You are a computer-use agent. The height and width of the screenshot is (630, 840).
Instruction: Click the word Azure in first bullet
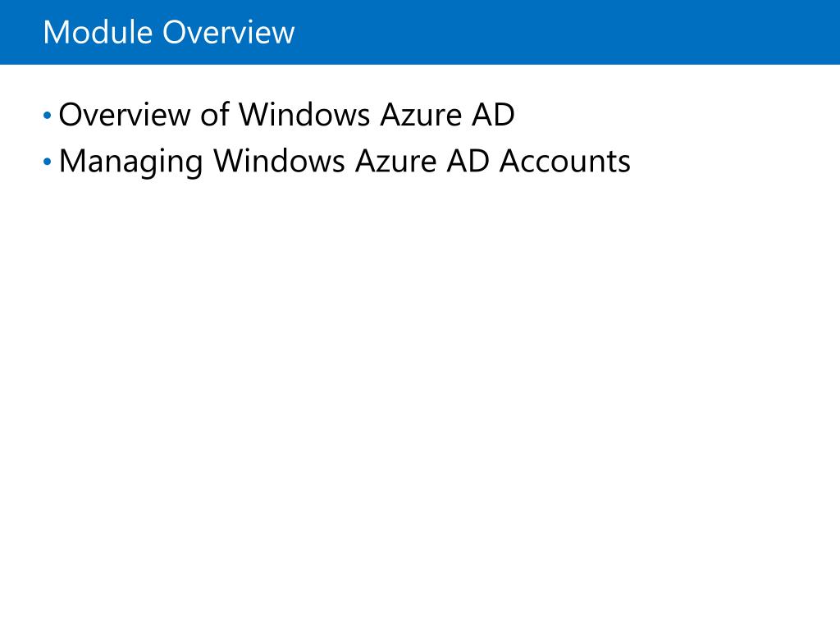coord(421,115)
